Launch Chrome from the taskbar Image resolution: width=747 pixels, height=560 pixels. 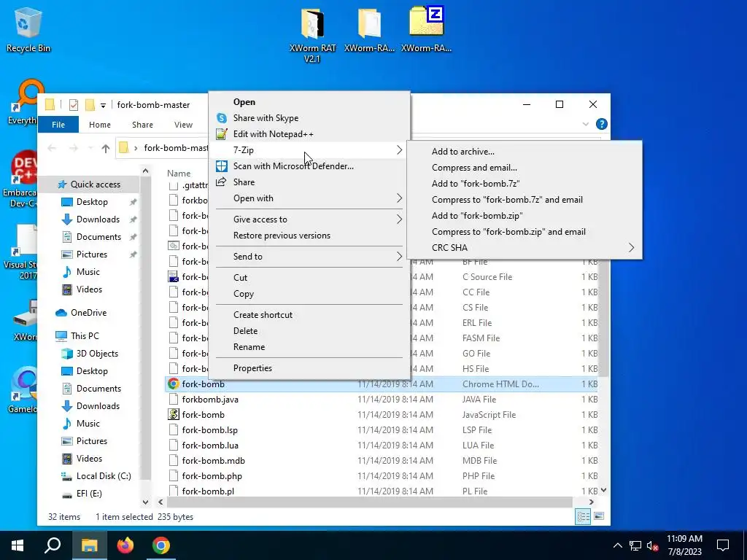tap(161, 545)
